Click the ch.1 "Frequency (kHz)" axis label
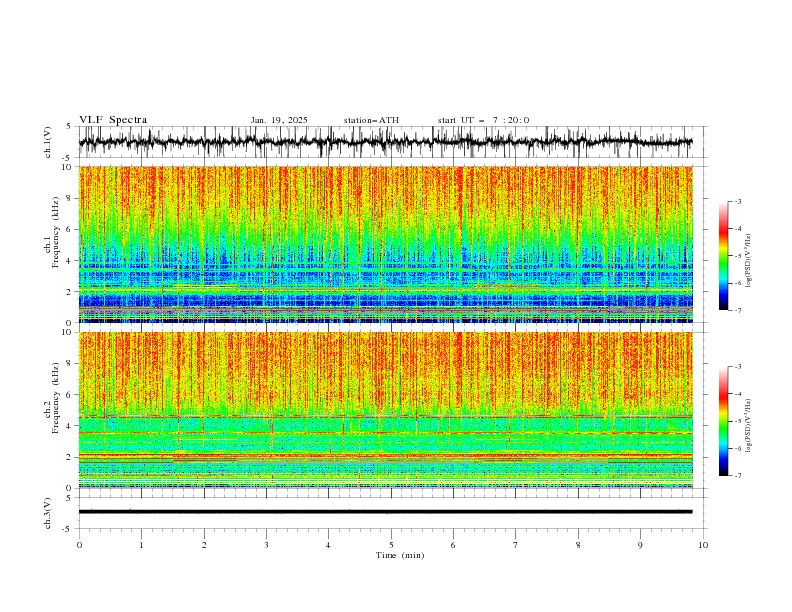792x612 pixels. (x=56, y=231)
